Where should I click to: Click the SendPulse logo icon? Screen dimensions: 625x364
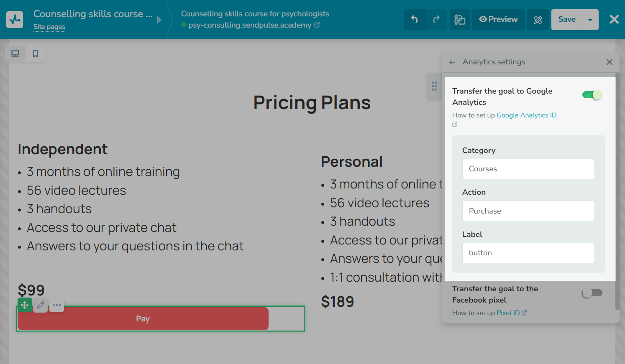[15, 19]
